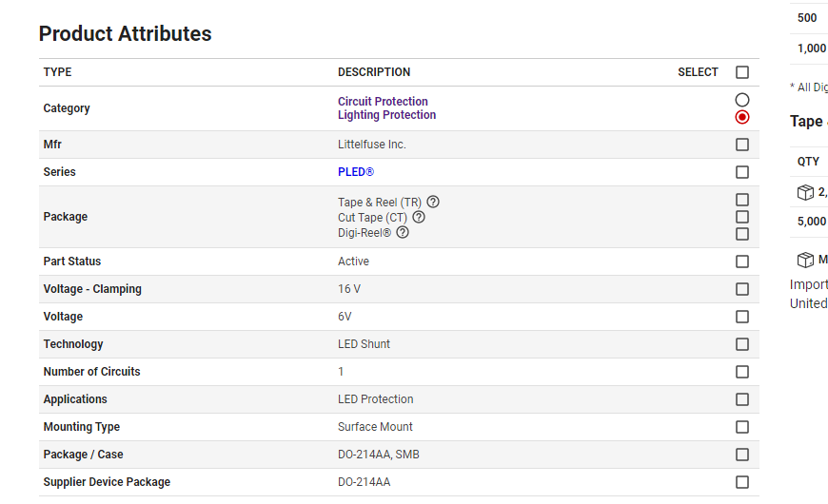This screenshot has width=828, height=504.
Task: Select the Lighting Protection radio button
Action: coord(742,117)
